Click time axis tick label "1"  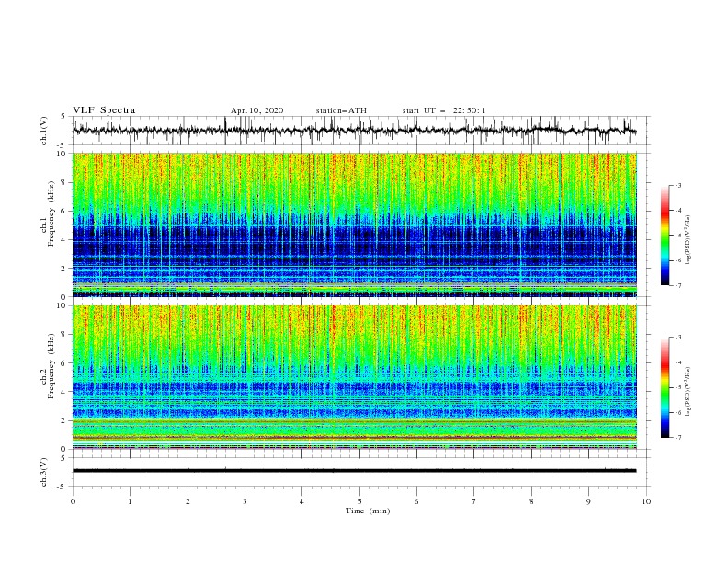click(x=130, y=501)
